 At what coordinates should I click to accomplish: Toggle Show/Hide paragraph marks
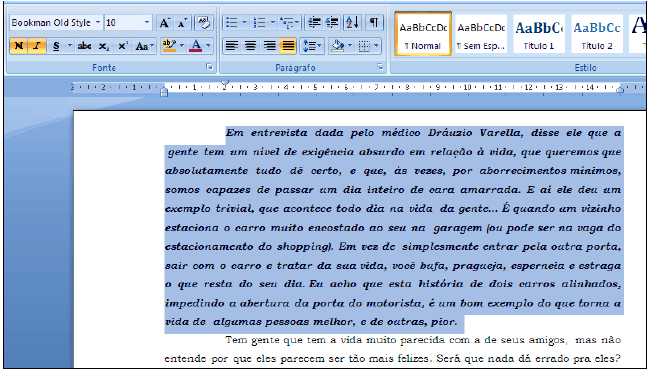click(374, 23)
